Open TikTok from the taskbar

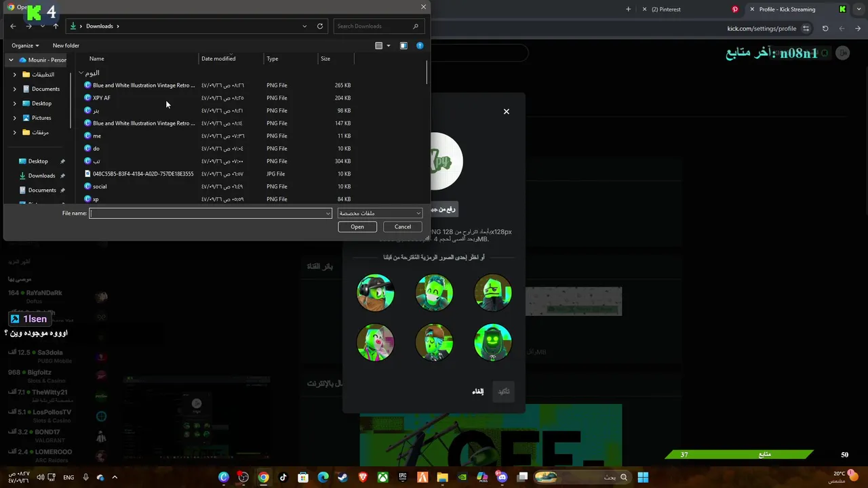pos(283,477)
